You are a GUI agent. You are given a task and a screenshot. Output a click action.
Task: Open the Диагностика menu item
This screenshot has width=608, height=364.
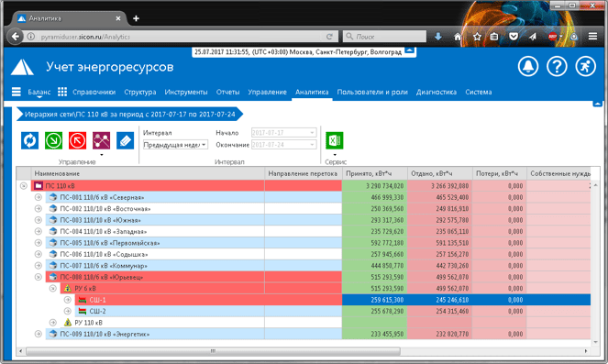pyautogui.click(x=437, y=93)
